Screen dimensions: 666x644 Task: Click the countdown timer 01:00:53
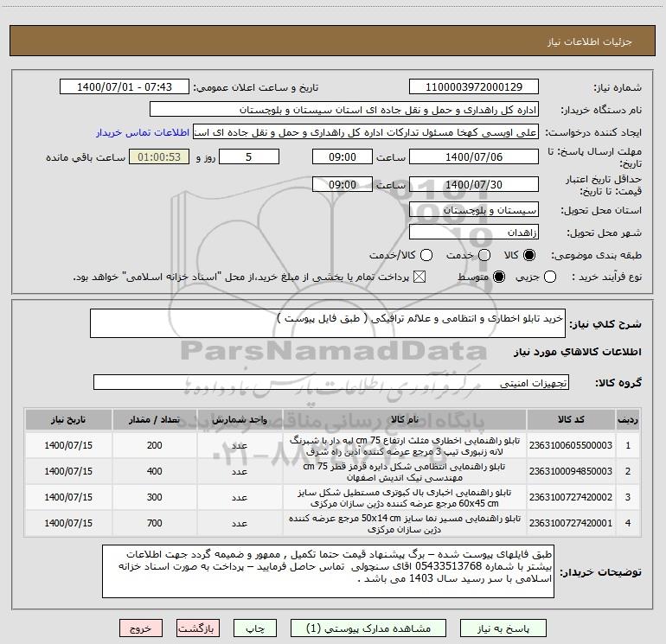[x=159, y=156]
